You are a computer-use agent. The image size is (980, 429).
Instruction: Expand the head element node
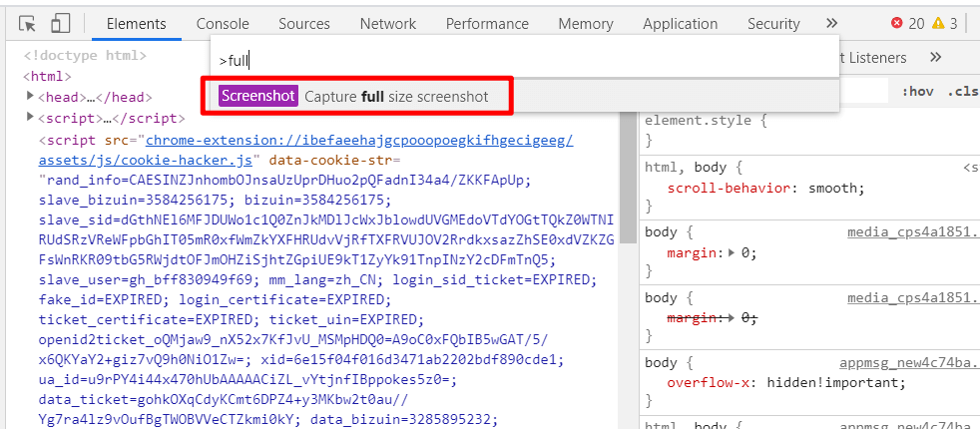pyautogui.click(x=30, y=96)
